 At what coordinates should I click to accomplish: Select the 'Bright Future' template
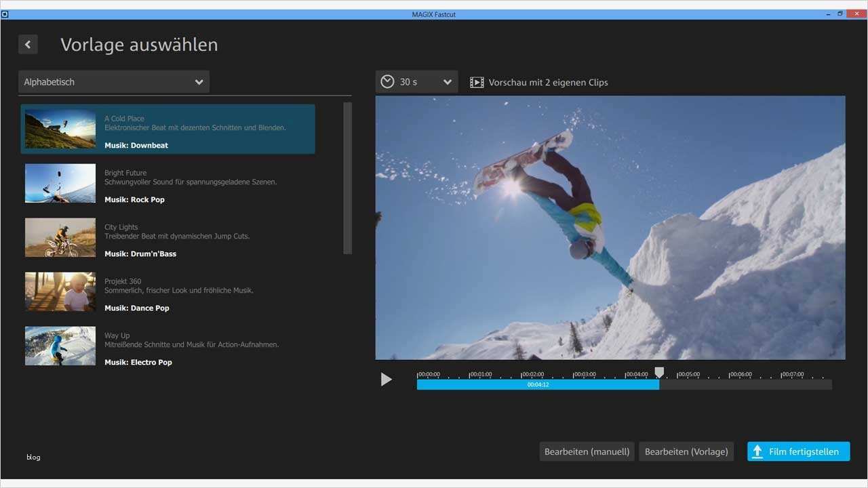(167, 183)
